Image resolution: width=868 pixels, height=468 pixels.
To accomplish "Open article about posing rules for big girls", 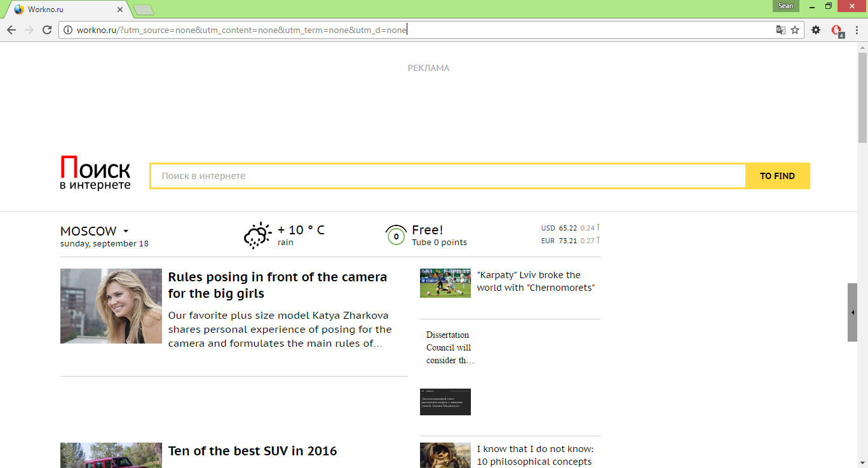I will click(277, 284).
